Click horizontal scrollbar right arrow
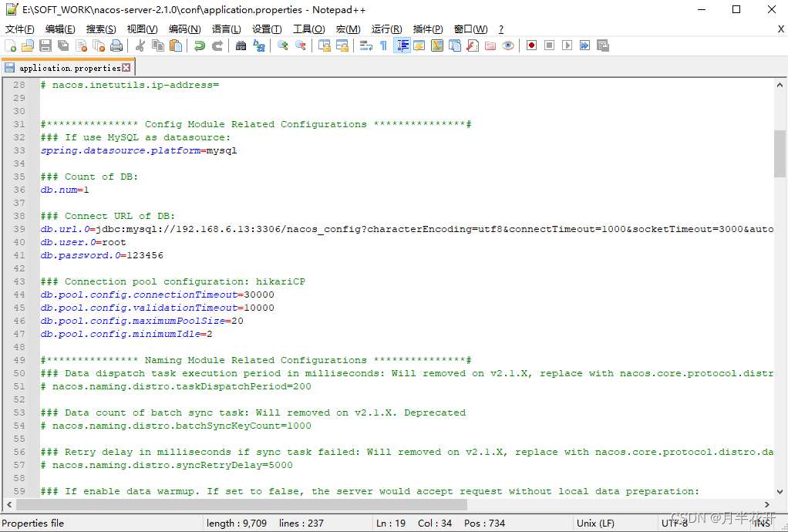788x532 pixels. (767, 504)
